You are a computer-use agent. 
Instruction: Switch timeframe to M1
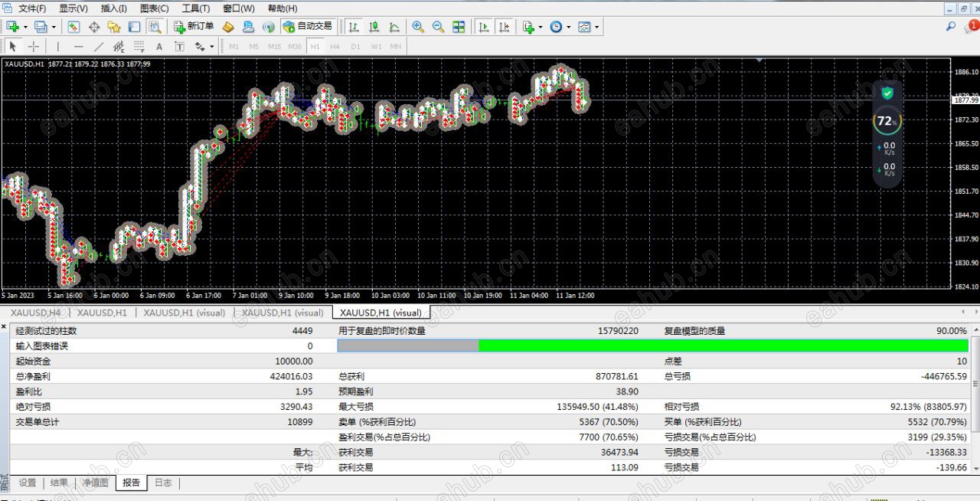pos(234,46)
